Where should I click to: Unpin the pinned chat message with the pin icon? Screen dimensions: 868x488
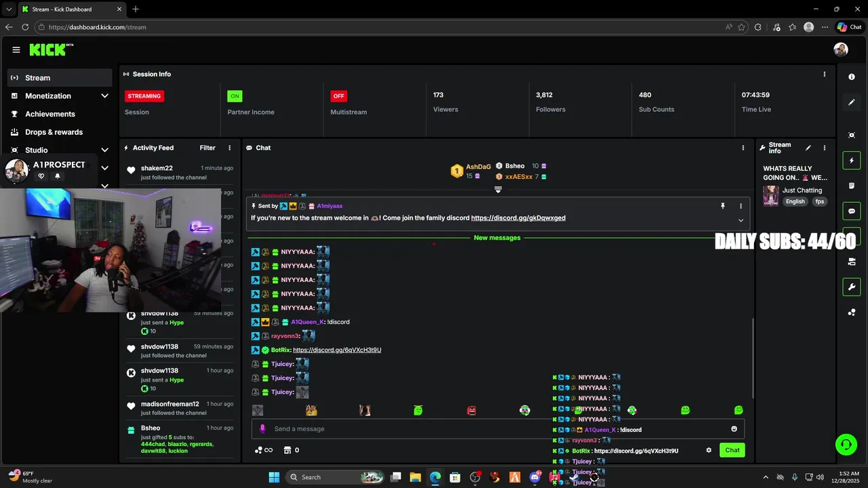pos(723,206)
